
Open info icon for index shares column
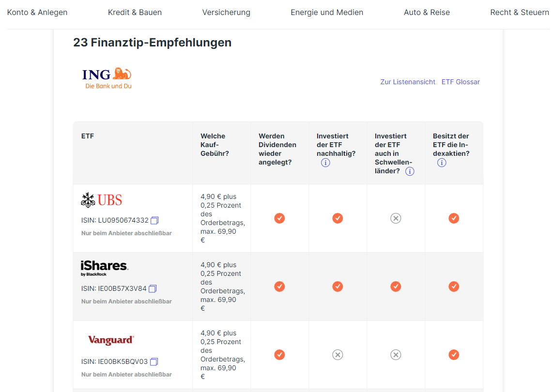[x=442, y=163]
